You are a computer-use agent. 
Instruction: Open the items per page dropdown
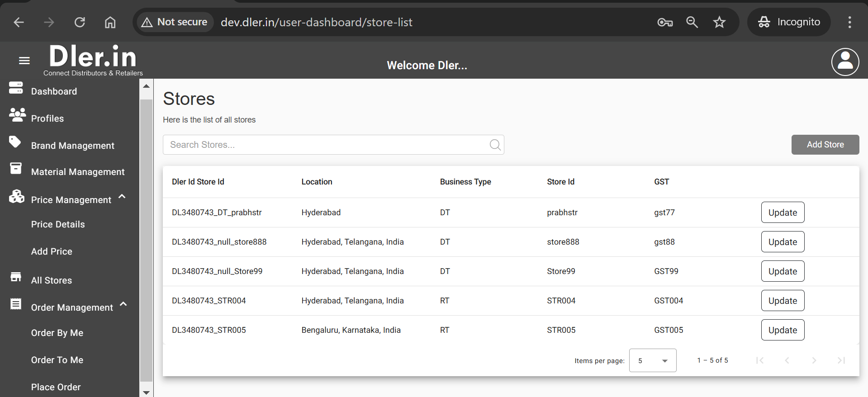pos(652,360)
